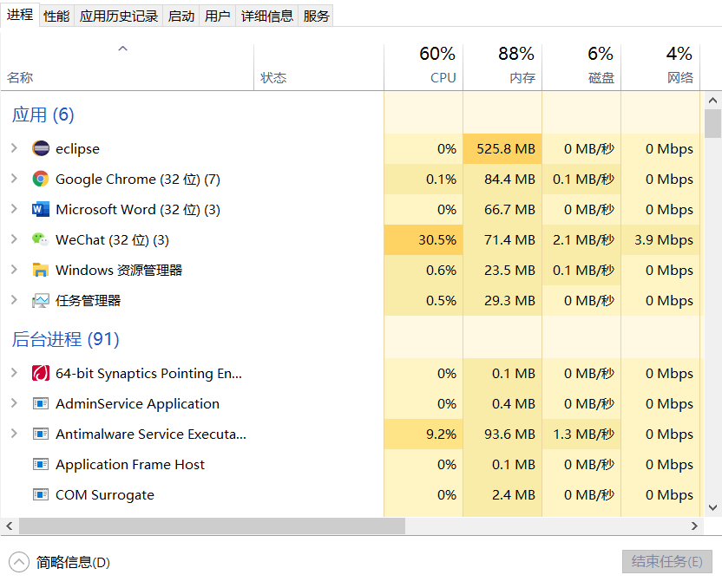Click the 任务管理器 icon
Screen dimensions: 722x588
pos(41,300)
